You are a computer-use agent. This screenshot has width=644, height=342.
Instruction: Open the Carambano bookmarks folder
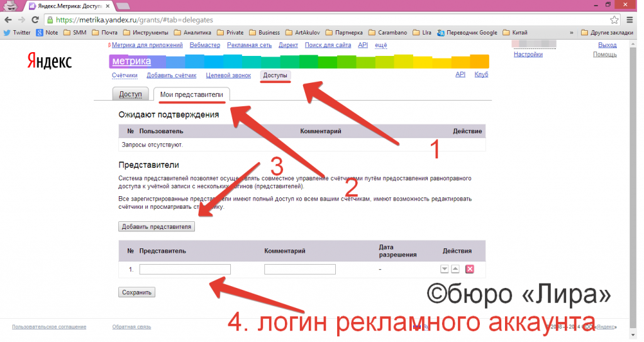388,33
